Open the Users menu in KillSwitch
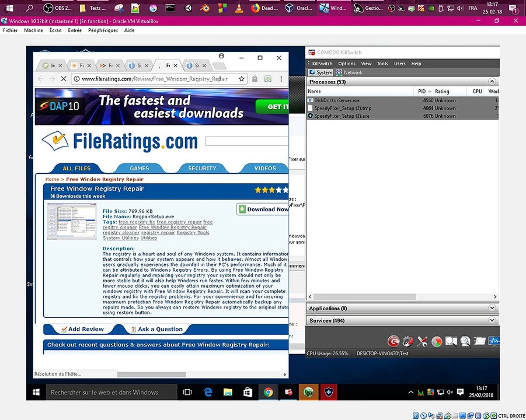526x420 pixels. pyautogui.click(x=399, y=64)
